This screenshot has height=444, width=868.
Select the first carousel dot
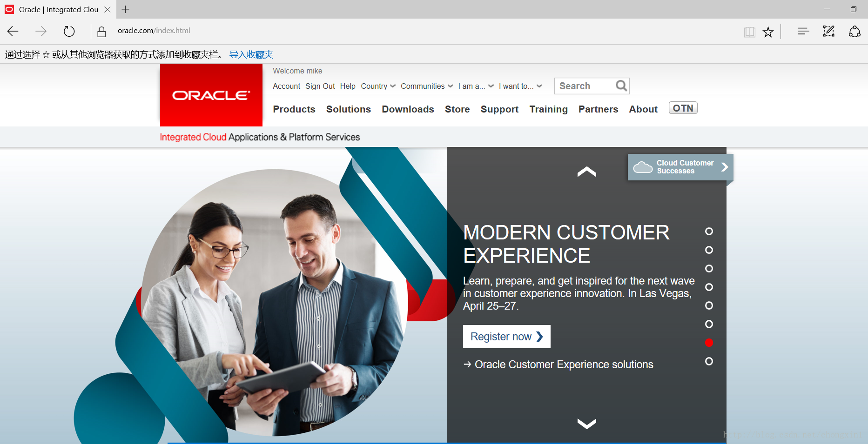(709, 231)
